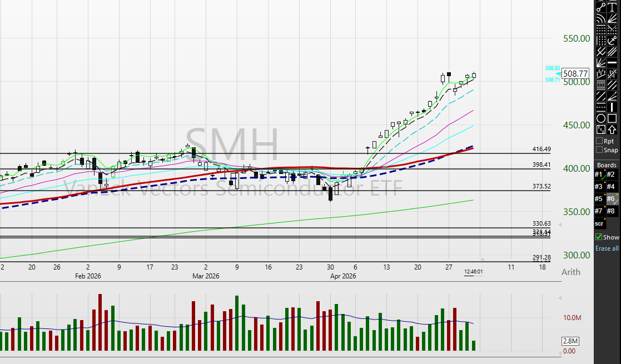Enable the Snap checkbox
The width and height of the screenshot is (621, 364).
pyautogui.click(x=599, y=149)
